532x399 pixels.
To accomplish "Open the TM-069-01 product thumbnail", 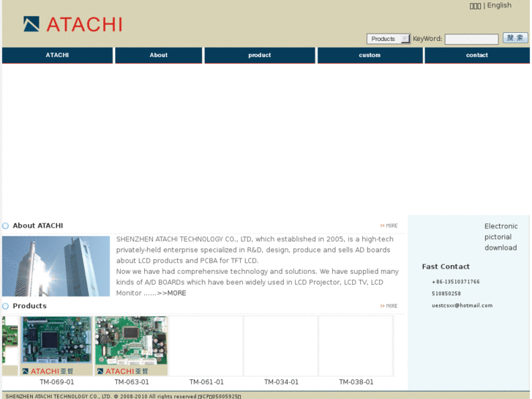I will 56,346.
